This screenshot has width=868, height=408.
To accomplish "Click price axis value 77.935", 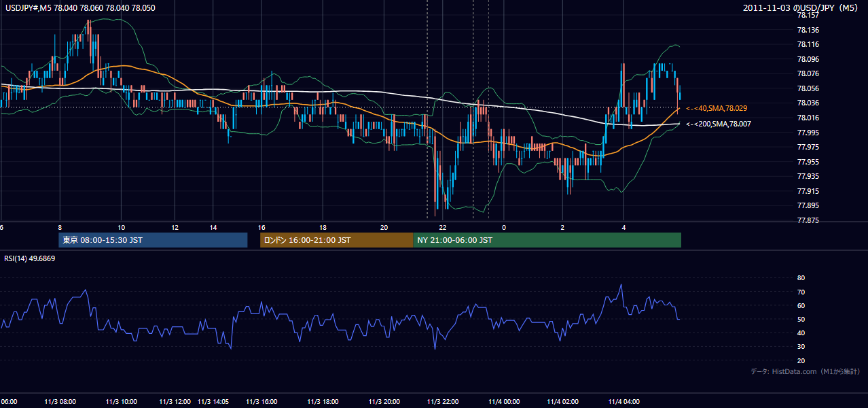I will point(808,176).
